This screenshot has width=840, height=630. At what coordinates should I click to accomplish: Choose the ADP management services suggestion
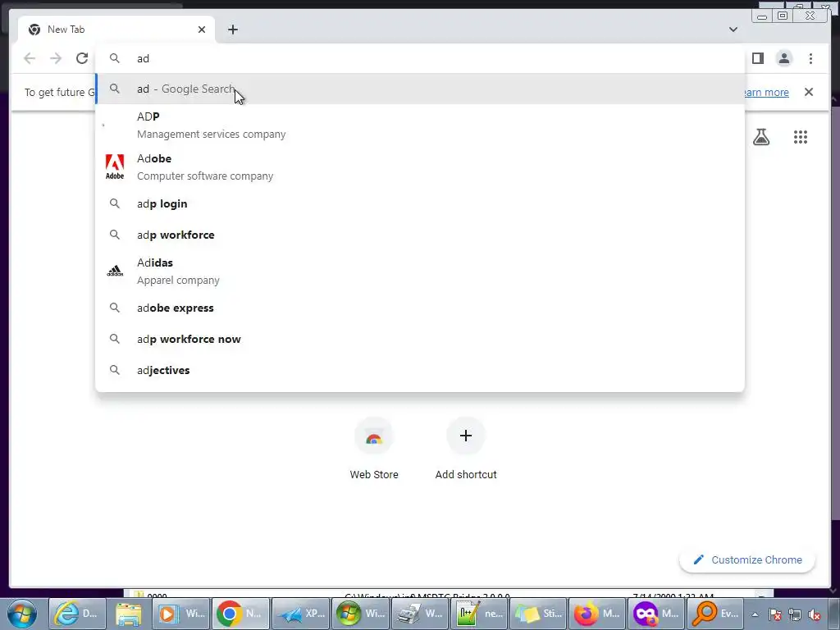pyautogui.click(x=420, y=125)
